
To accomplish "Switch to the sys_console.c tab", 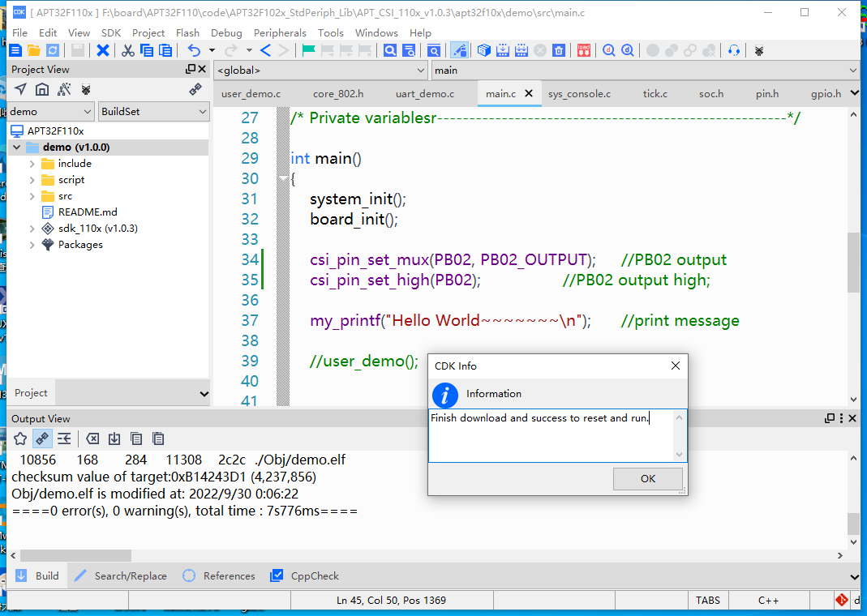I will pyautogui.click(x=579, y=94).
